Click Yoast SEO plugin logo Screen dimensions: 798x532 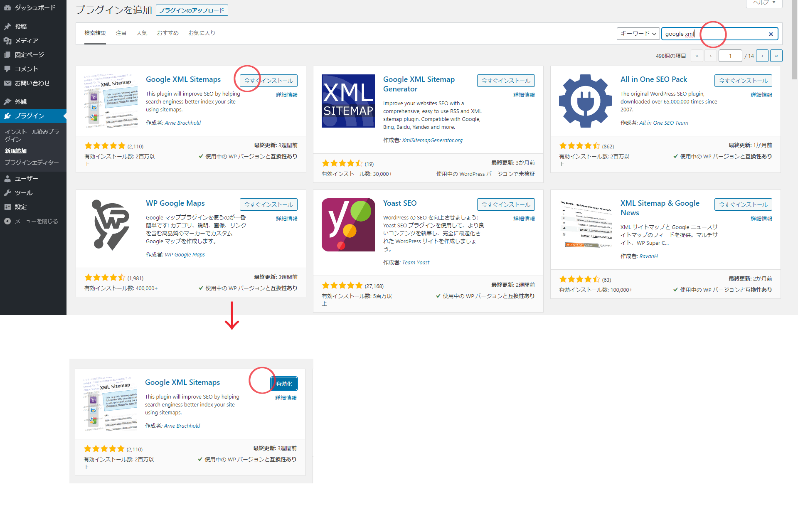(348, 225)
